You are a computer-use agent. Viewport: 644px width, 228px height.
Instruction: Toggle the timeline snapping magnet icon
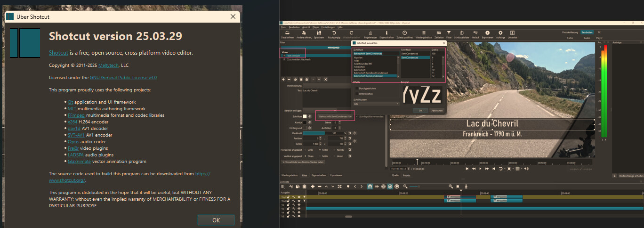click(370, 187)
